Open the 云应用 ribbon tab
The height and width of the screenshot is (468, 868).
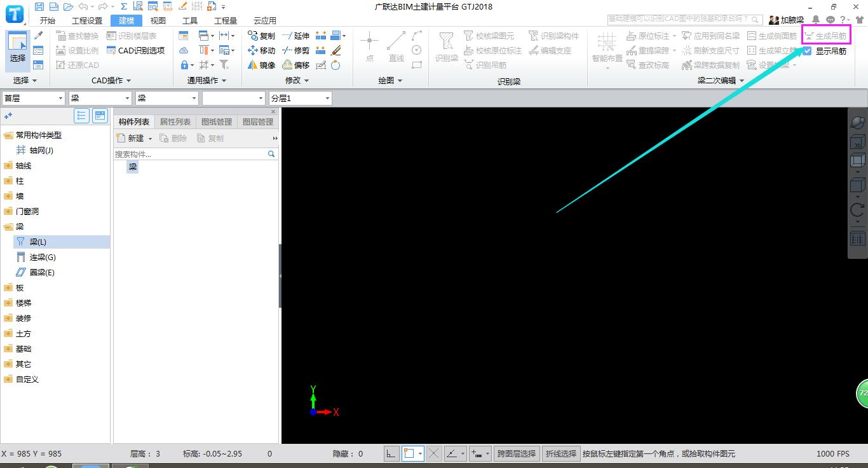[265, 20]
